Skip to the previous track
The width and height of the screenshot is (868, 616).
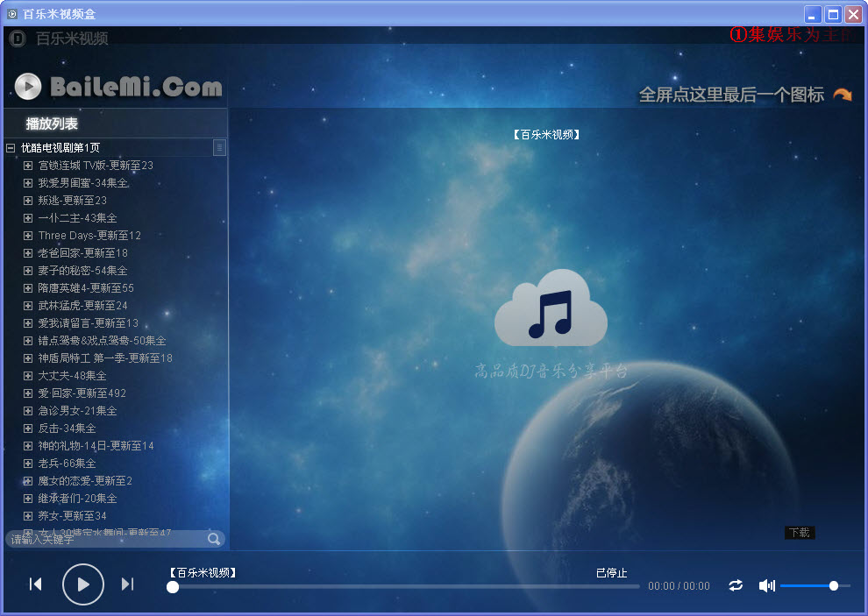tap(35, 584)
